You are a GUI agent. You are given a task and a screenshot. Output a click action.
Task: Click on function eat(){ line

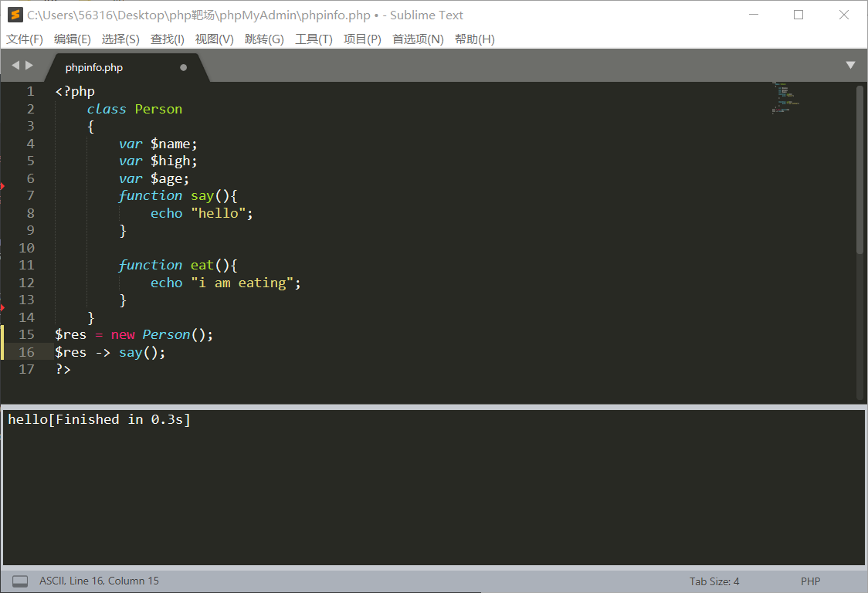(178, 265)
